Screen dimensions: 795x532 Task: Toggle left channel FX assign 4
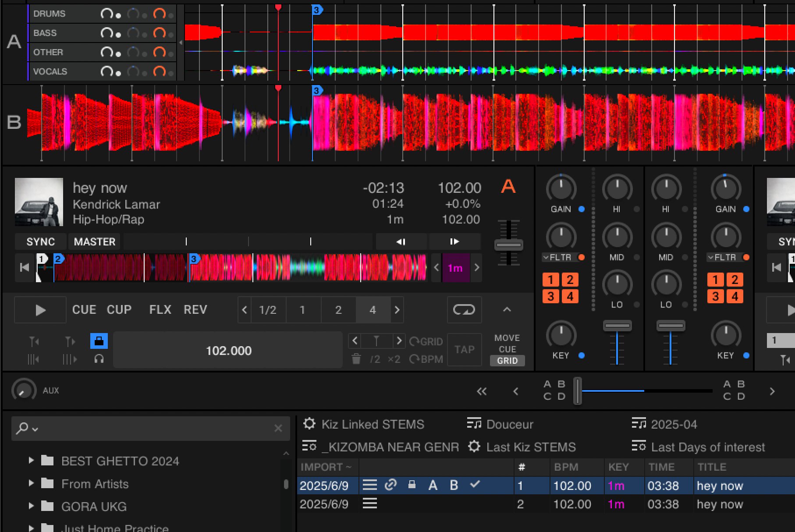point(570,297)
